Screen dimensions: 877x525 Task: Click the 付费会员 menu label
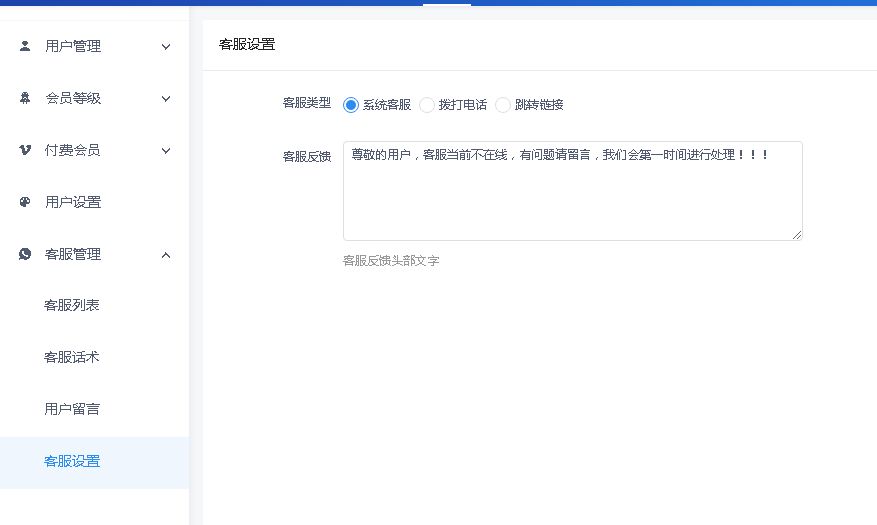pos(73,150)
